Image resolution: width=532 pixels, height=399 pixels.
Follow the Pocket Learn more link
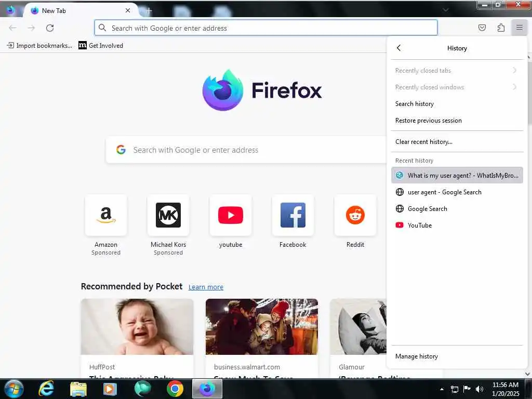(206, 287)
